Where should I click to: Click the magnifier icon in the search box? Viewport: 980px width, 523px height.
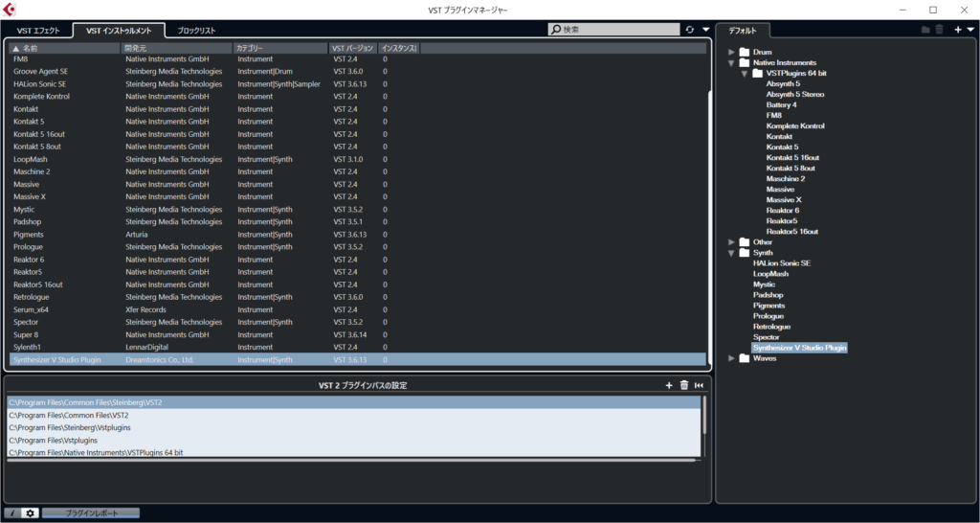(556, 30)
